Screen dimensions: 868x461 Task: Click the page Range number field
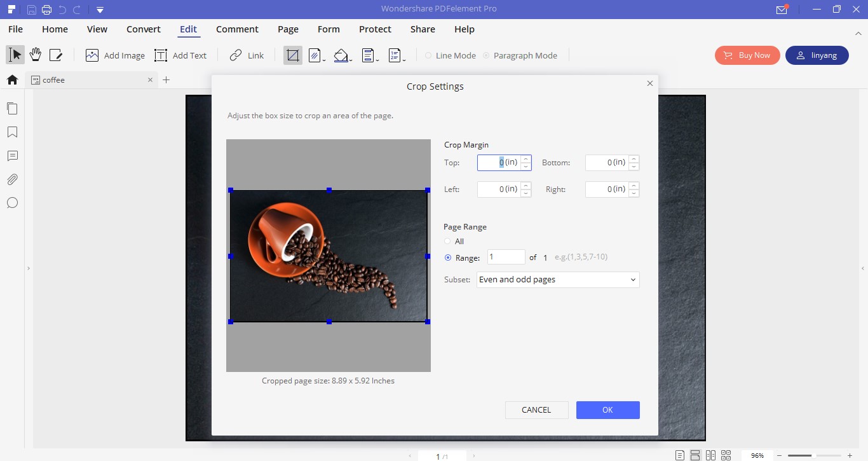tap(506, 257)
